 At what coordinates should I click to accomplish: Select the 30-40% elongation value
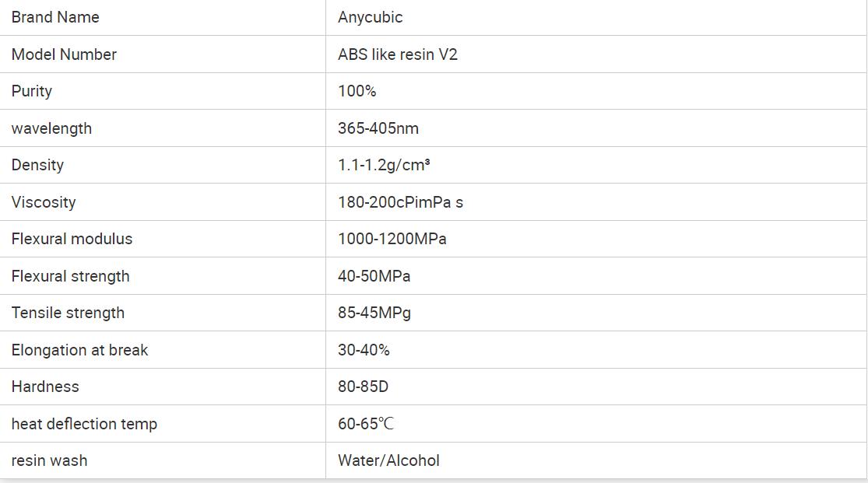(x=364, y=350)
